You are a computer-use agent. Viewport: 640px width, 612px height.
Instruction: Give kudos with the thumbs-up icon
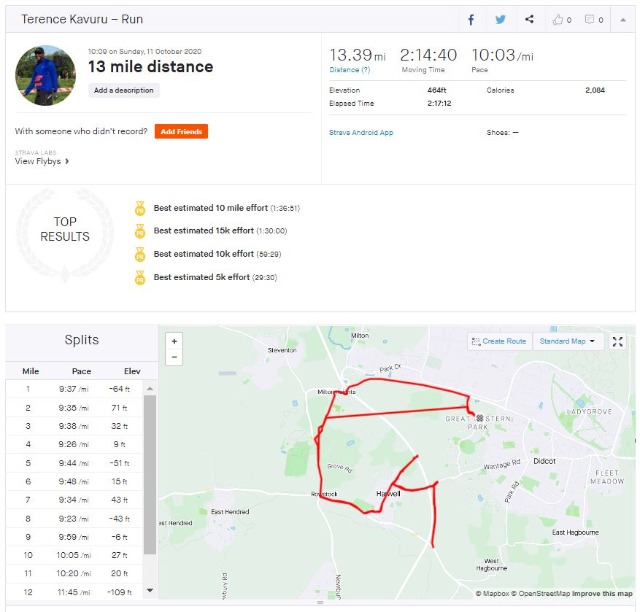(562, 19)
